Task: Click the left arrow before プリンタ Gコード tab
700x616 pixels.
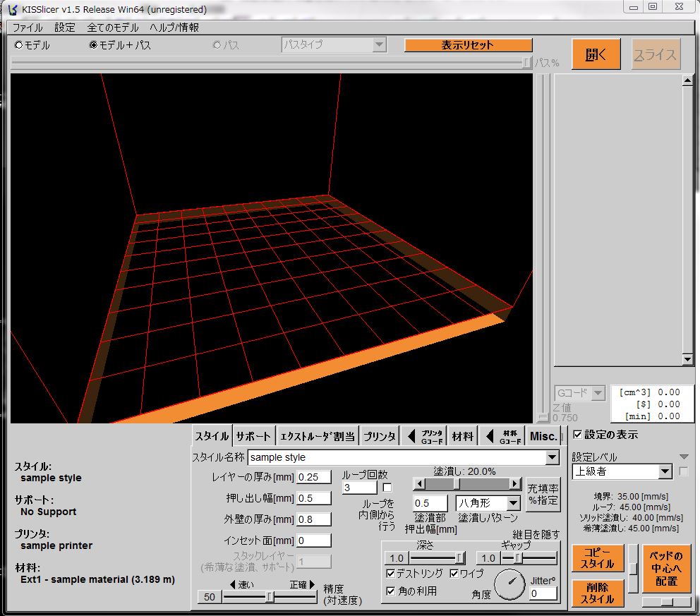Action: 411,436
